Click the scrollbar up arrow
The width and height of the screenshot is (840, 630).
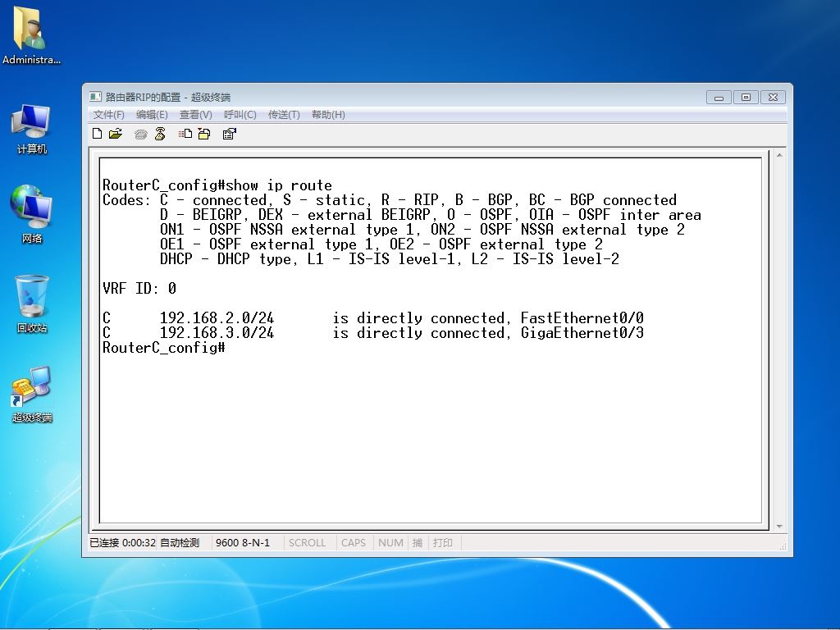click(x=779, y=155)
